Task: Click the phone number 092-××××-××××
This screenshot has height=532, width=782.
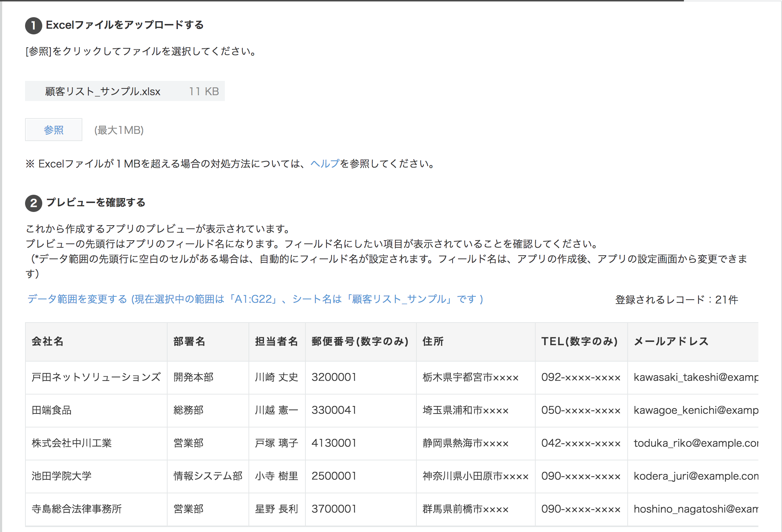Action: pyautogui.click(x=581, y=377)
